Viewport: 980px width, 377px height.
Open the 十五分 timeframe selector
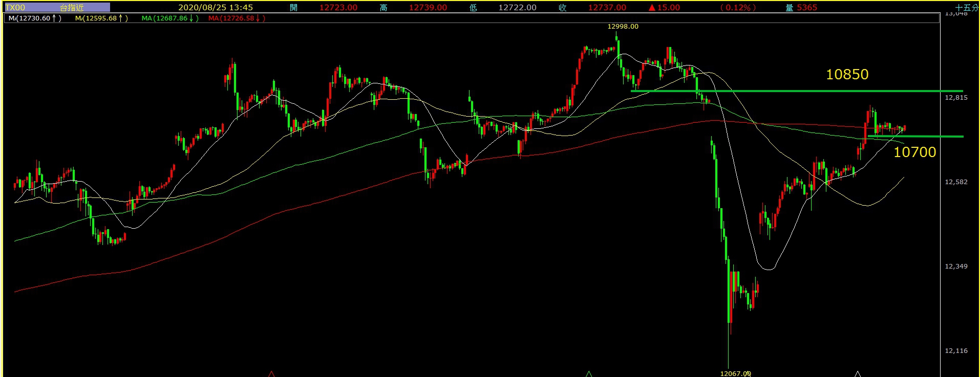click(x=966, y=8)
